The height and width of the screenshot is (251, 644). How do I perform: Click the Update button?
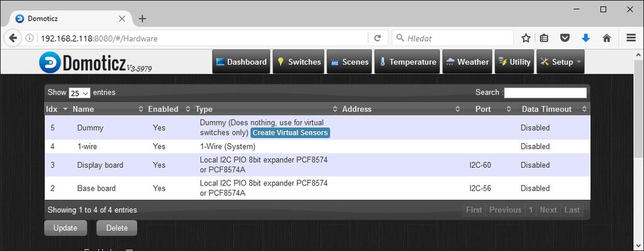tap(65, 228)
